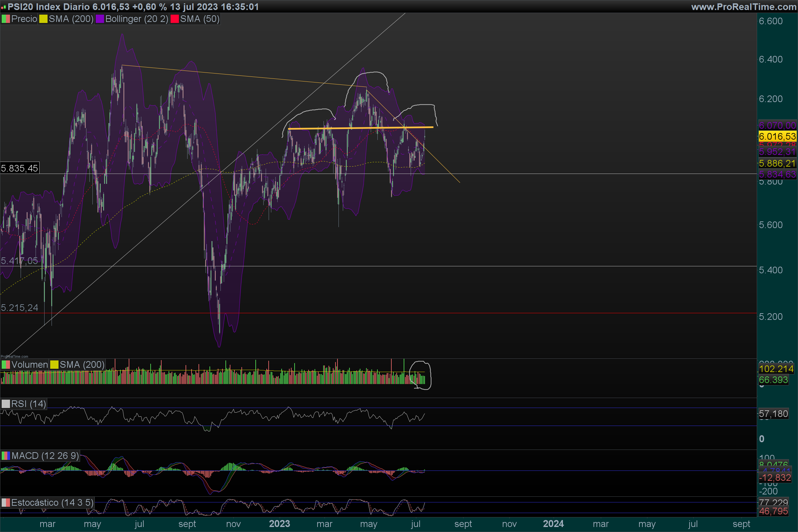Click the Estocástico (14 3 5) indicator icon
Viewport: 798px width, 532px height.
pyautogui.click(x=6, y=502)
